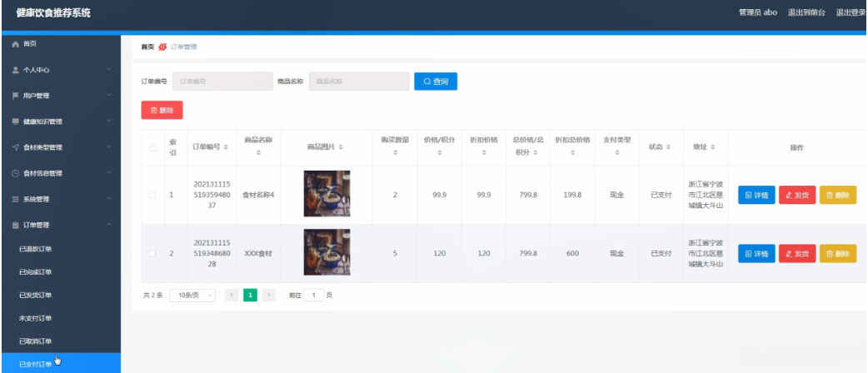Click 管理员 abo in the header
This screenshot has width=868, height=373.
pos(758,12)
